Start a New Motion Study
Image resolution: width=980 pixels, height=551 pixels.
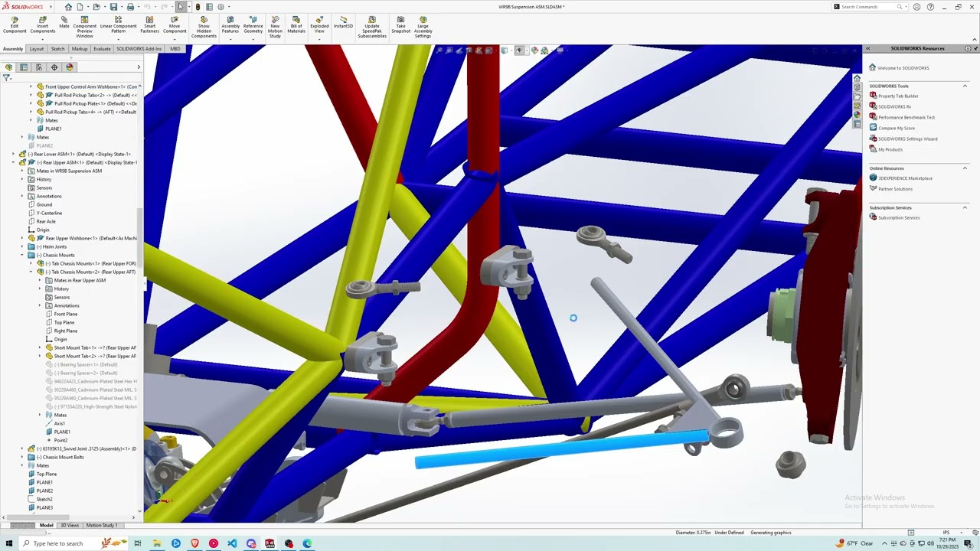pos(275,27)
